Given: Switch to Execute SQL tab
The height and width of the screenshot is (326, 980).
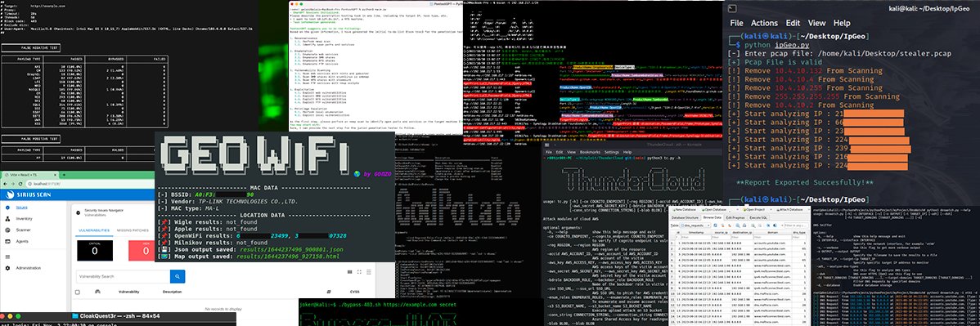Looking at the screenshot, I should (x=758, y=218).
